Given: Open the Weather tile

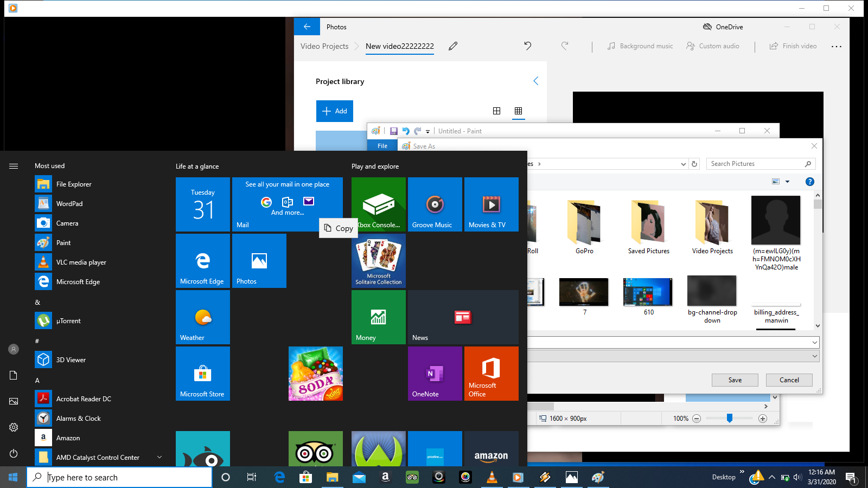Looking at the screenshot, I should coord(203,317).
